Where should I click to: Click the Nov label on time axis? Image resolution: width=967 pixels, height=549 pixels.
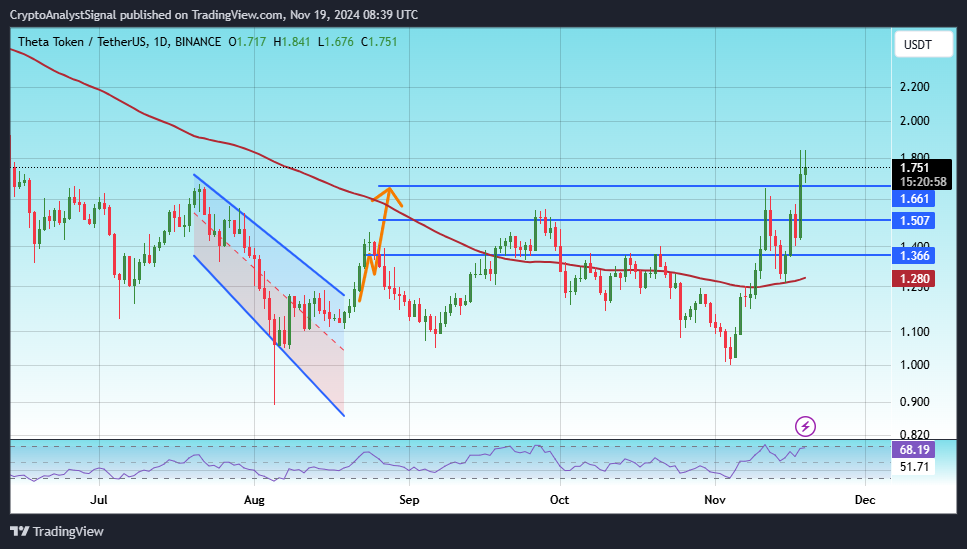click(x=715, y=500)
